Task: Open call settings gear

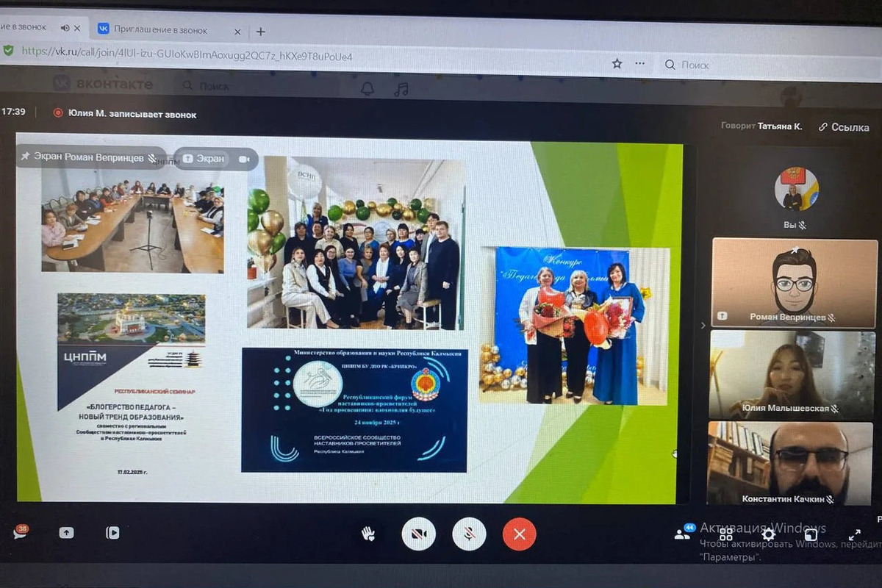Action: [x=768, y=534]
